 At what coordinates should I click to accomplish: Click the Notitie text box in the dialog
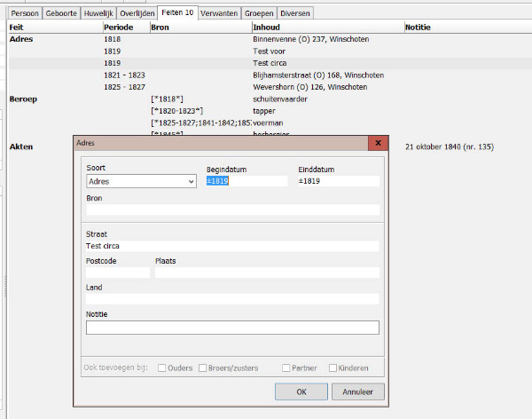231,328
